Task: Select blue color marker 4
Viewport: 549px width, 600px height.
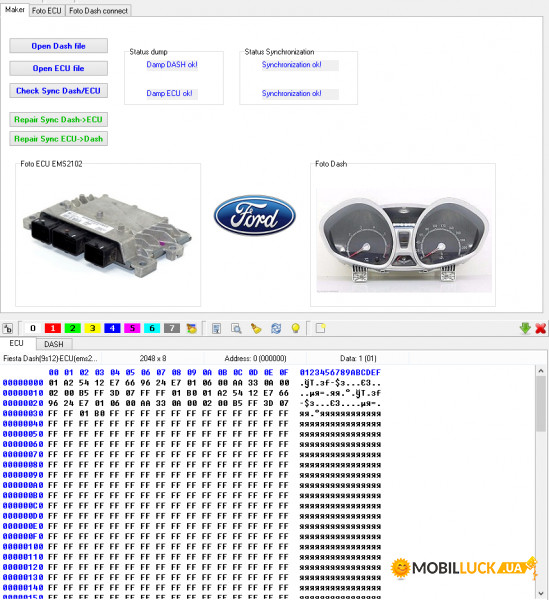Action: 112,328
